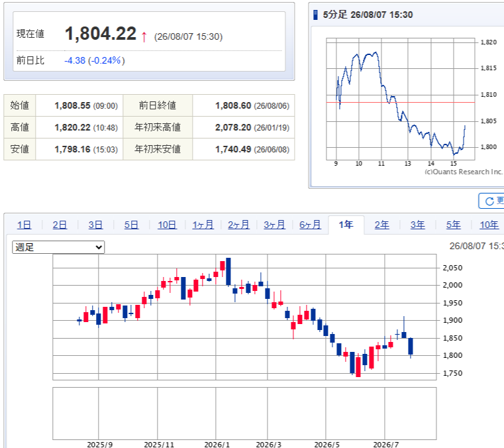Select the active 1年 tab
The width and height of the screenshot is (504, 448).
tap(346, 225)
